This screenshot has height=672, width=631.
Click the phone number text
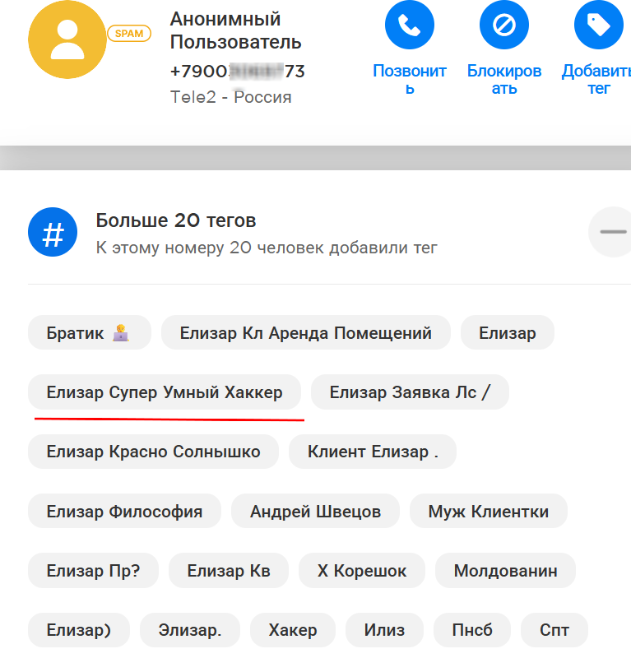pos(237,72)
